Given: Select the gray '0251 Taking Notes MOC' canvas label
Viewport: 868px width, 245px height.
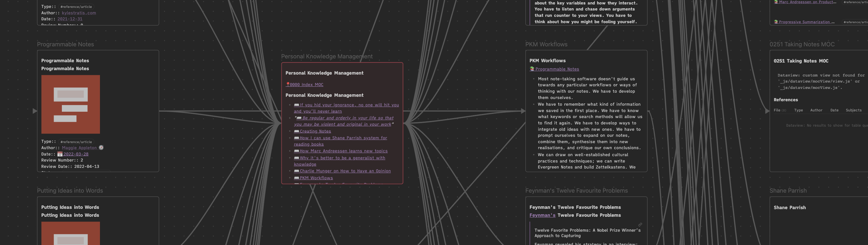Looking at the screenshot, I should 802,44.
